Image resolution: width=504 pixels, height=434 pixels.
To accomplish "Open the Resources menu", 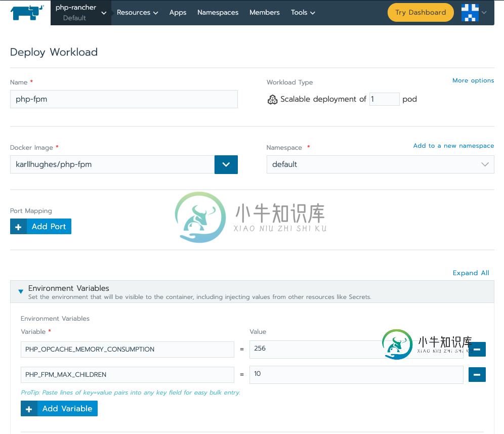I will 137,13.
